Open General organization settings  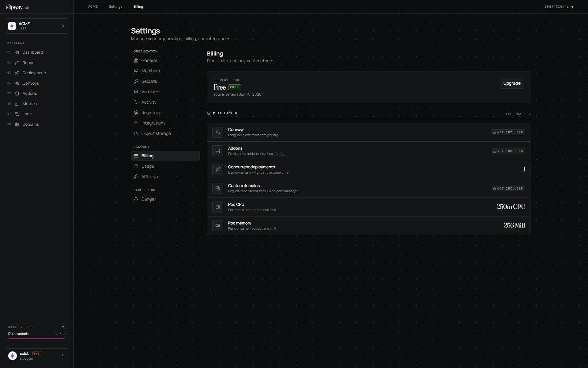click(165, 60)
